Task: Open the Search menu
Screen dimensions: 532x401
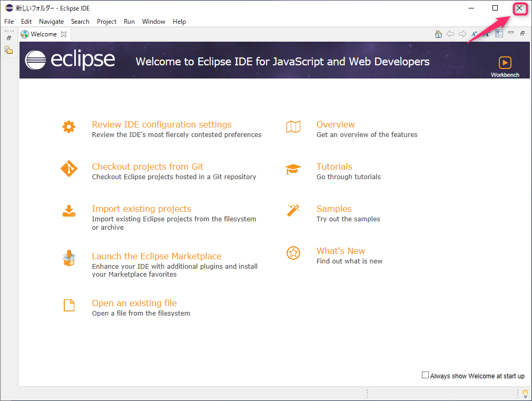Action: click(x=80, y=22)
